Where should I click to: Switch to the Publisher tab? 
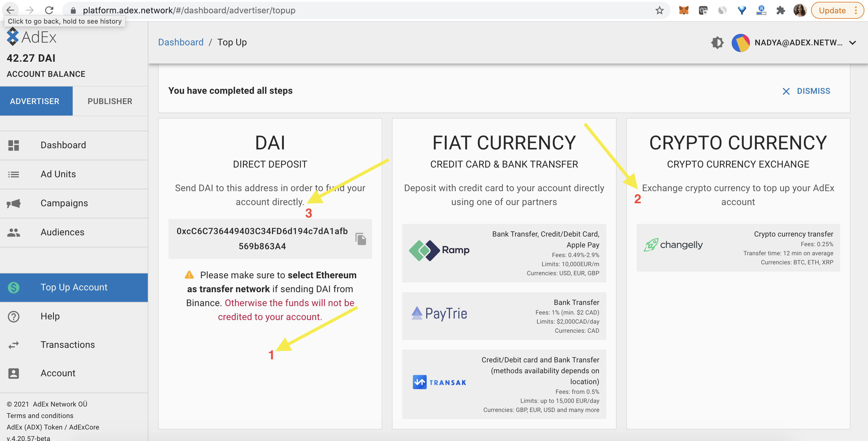(110, 101)
